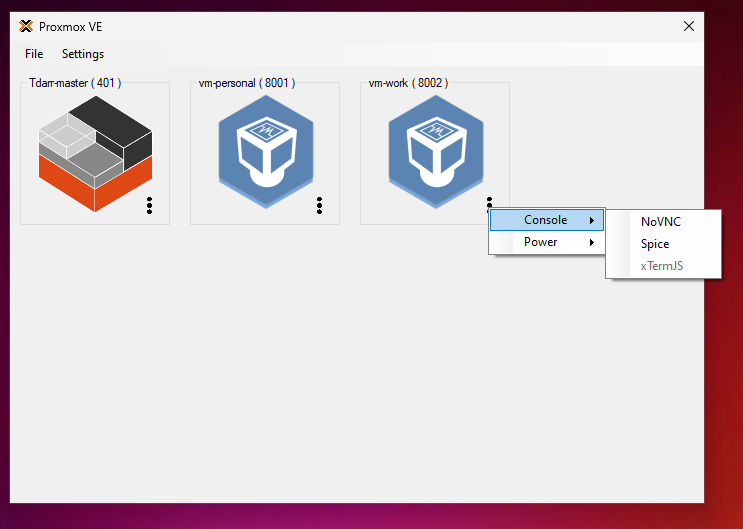743x529 pixels.
Task: Click the greyed-out xTermJS option
Action: coord(663,266)
